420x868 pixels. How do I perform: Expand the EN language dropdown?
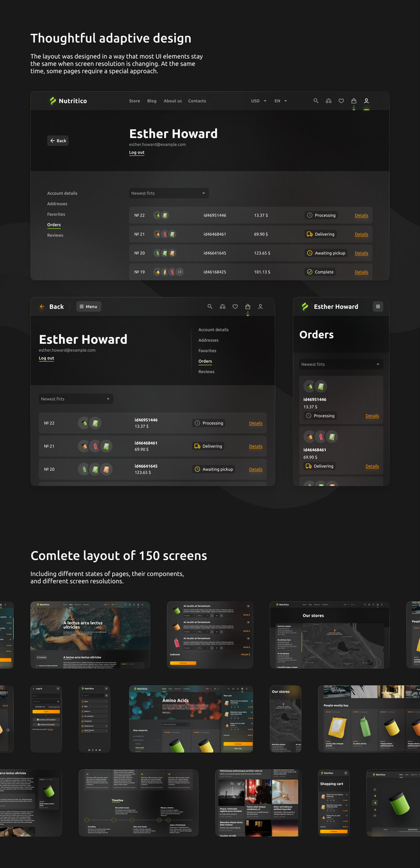[281, 101]
